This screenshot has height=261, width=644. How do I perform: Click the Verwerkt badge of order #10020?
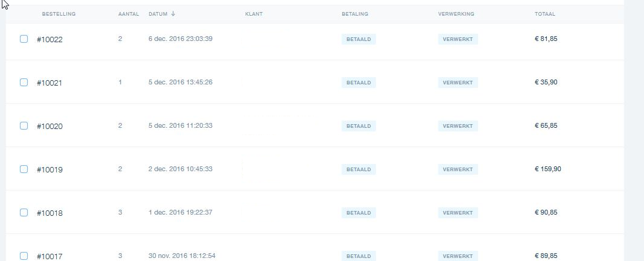pyautogui.click(x=458, y=126)
